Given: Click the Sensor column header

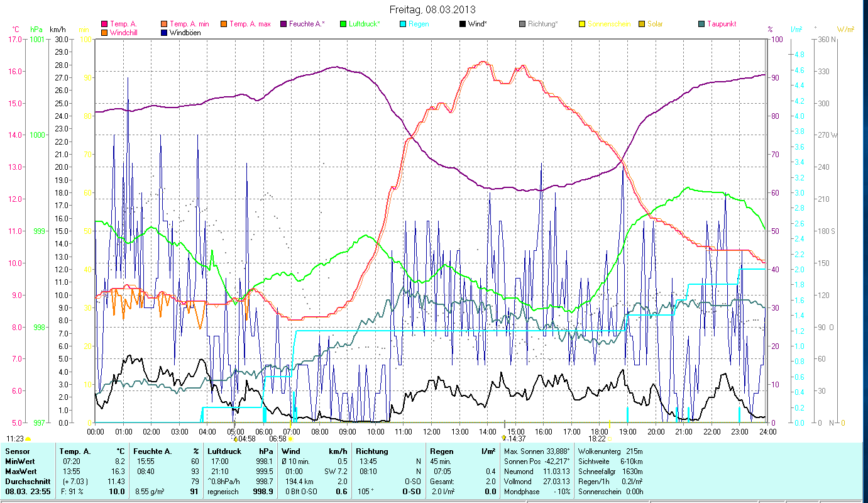Looking at the screenshot, I should (x=17, y=451).
